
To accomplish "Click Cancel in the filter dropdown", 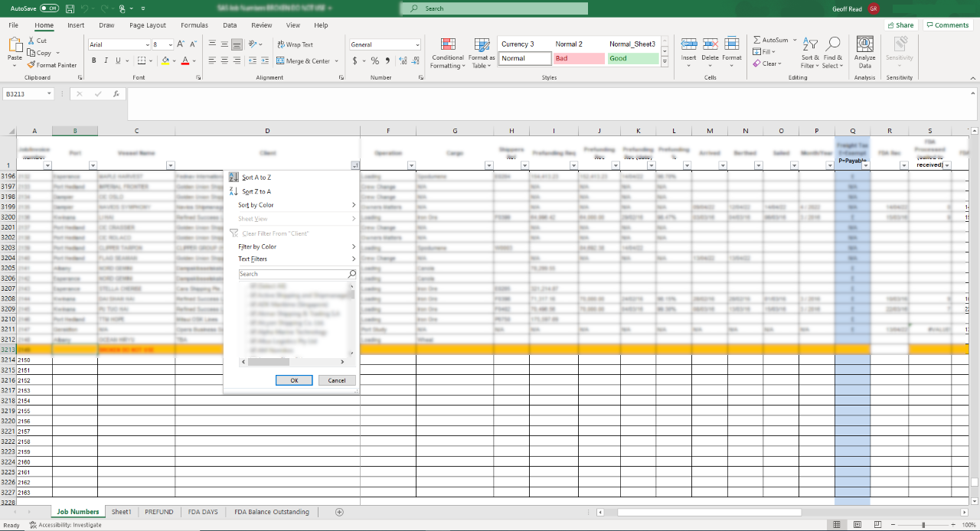I will tap(337, 380).
